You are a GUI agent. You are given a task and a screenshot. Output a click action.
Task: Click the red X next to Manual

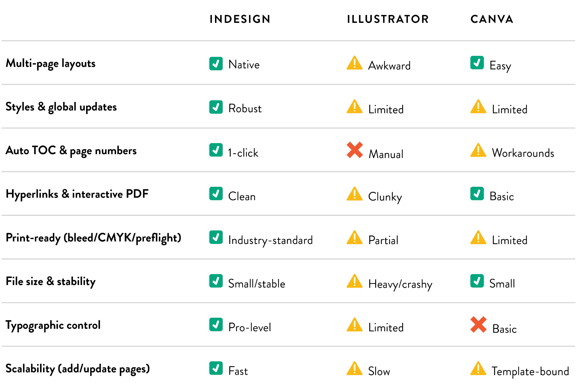click(x=354, y=150)
